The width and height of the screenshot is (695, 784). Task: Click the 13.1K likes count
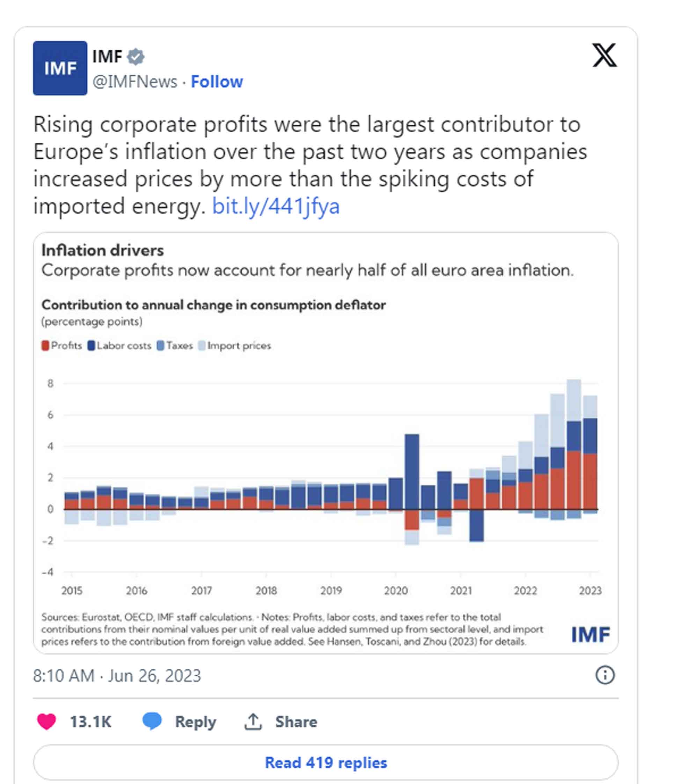(90, 722)
